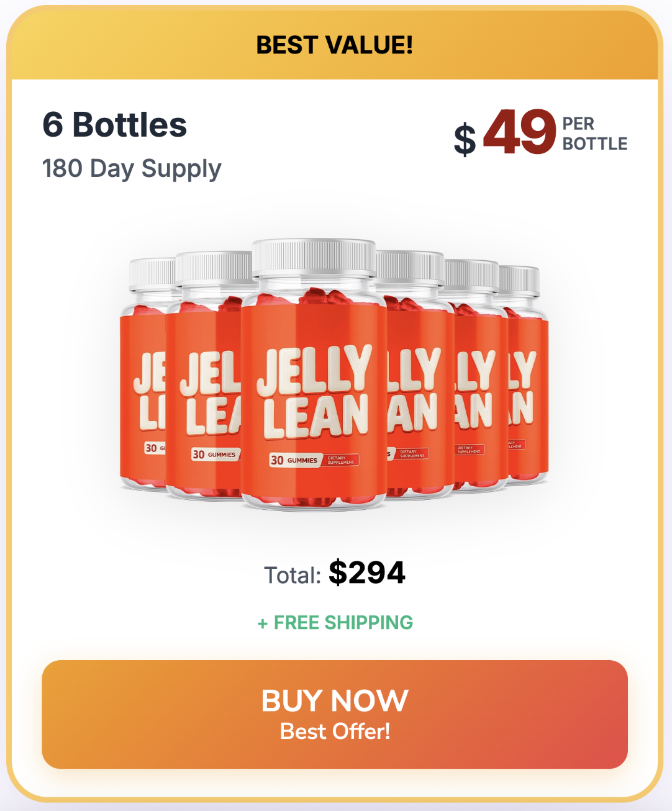Click the BUY NOW Best Offer button

335,714
